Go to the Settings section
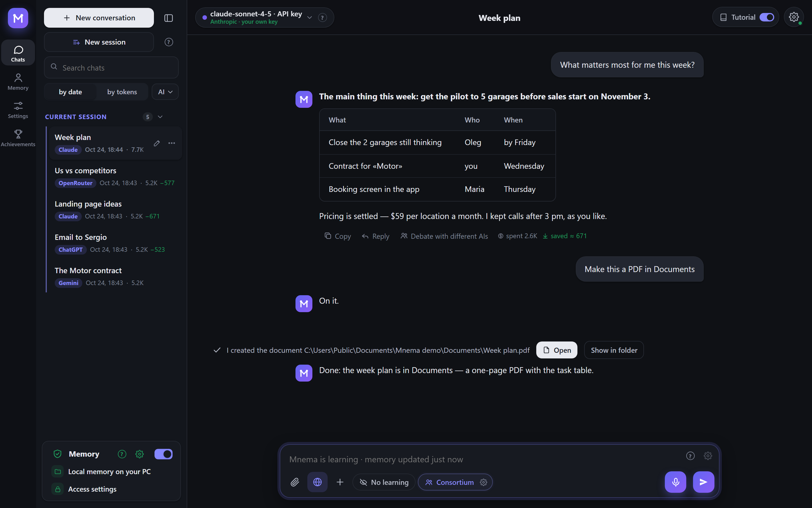Viewport: 812px width, 508px height. pyautogui.click(x=18, y=110)
